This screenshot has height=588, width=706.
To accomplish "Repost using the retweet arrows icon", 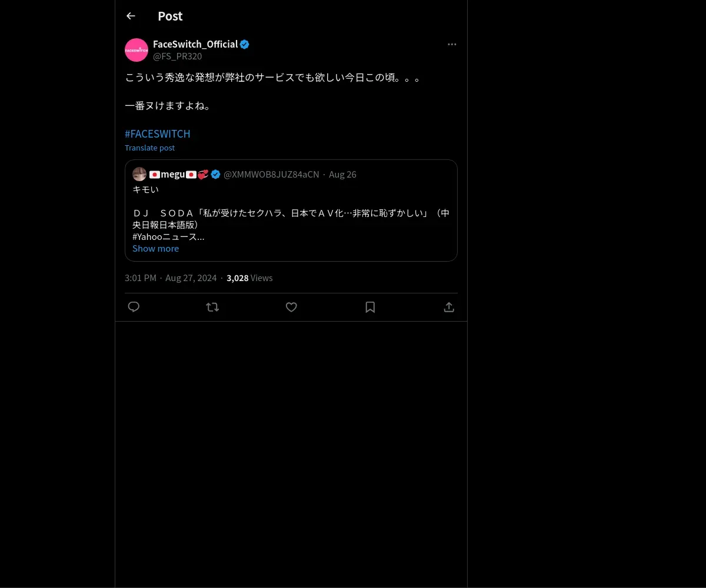I will [x=212, y=307].
